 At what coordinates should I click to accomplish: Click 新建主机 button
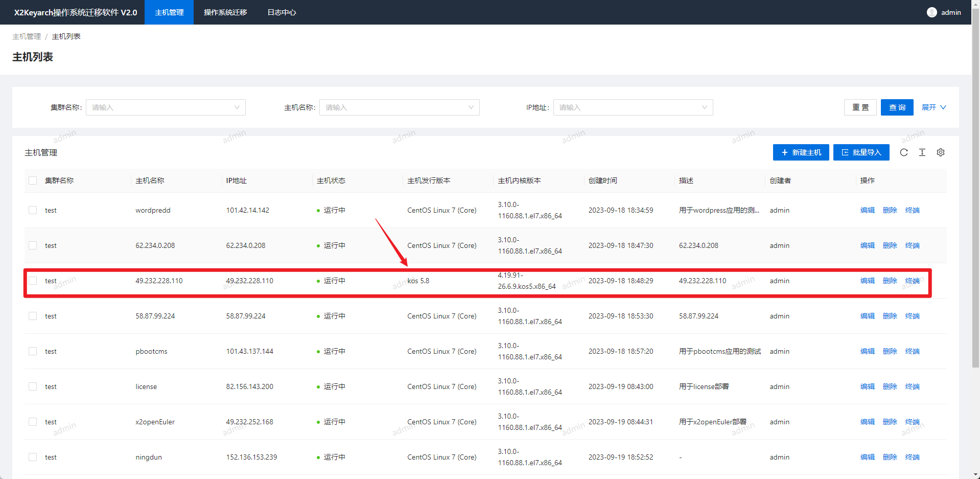801,152
